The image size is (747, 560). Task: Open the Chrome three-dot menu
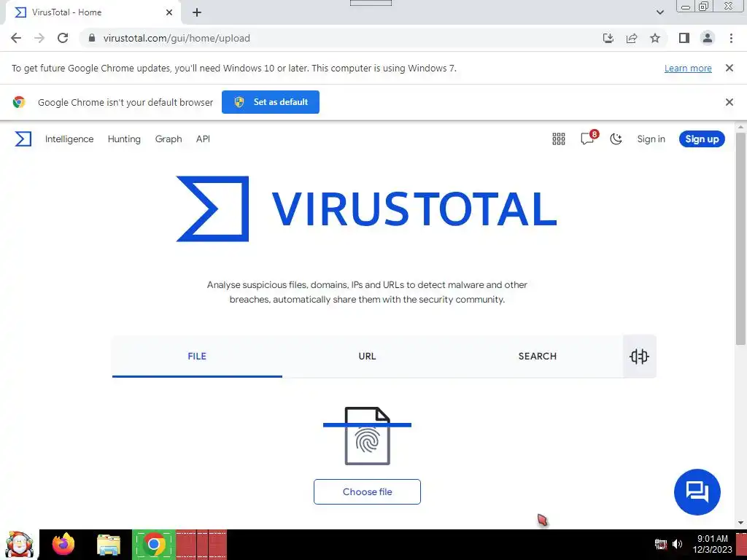[731, 38]
